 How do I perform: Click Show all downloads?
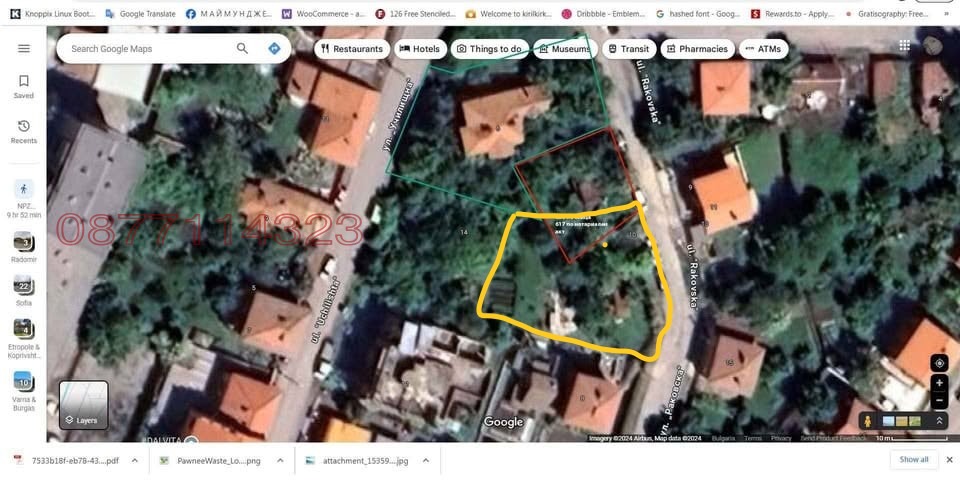(913, 460)
